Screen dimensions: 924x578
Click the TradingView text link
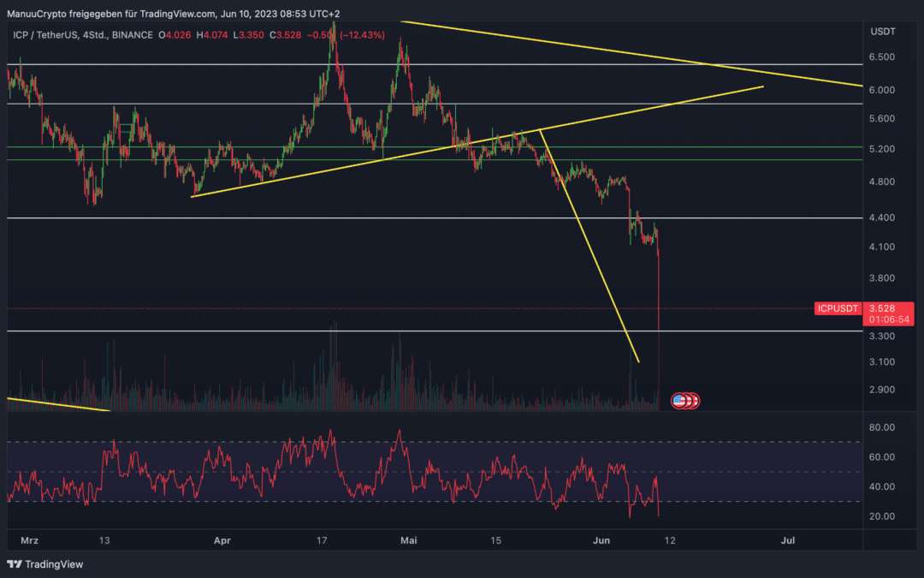pos(54,564)
